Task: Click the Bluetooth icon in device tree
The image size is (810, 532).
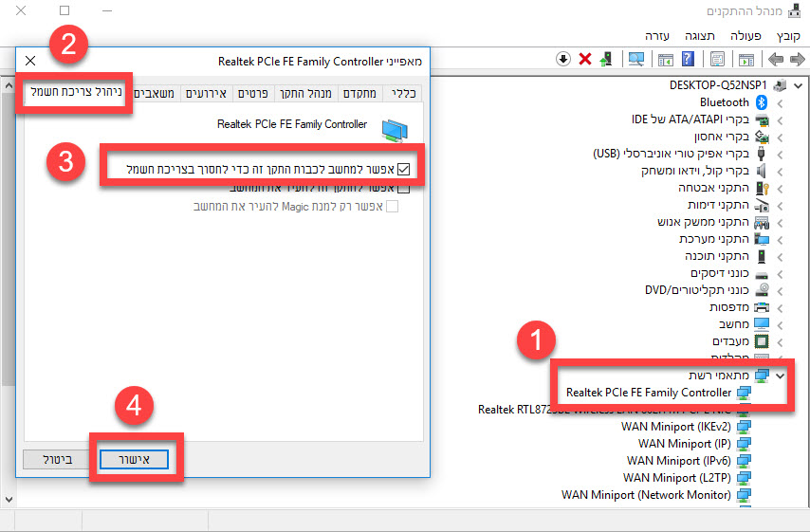Action: click(x=762, y=102)
